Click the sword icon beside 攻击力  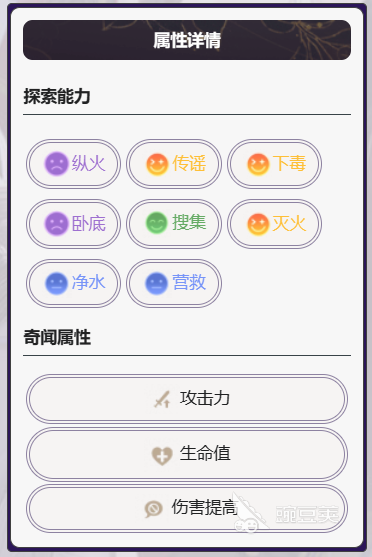162,399
